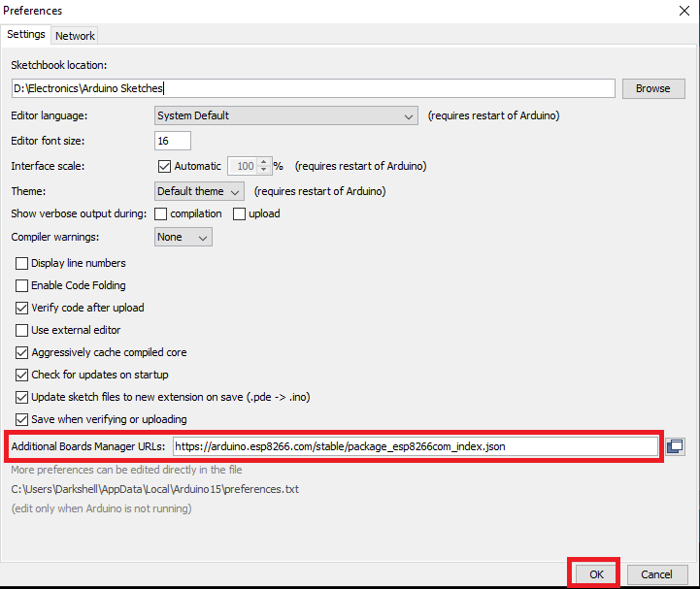This screenshot has width=700, height=589.
Task: Open the Theme dropdown list
Action: point(200,191)
